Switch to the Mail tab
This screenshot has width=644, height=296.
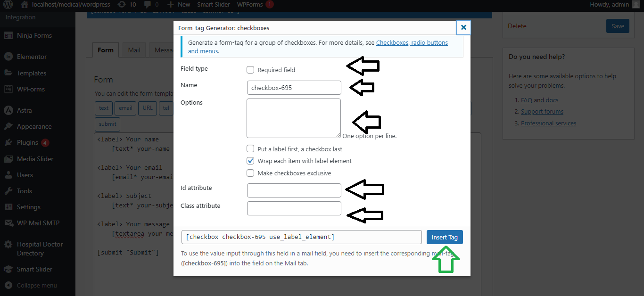(134, 50)
